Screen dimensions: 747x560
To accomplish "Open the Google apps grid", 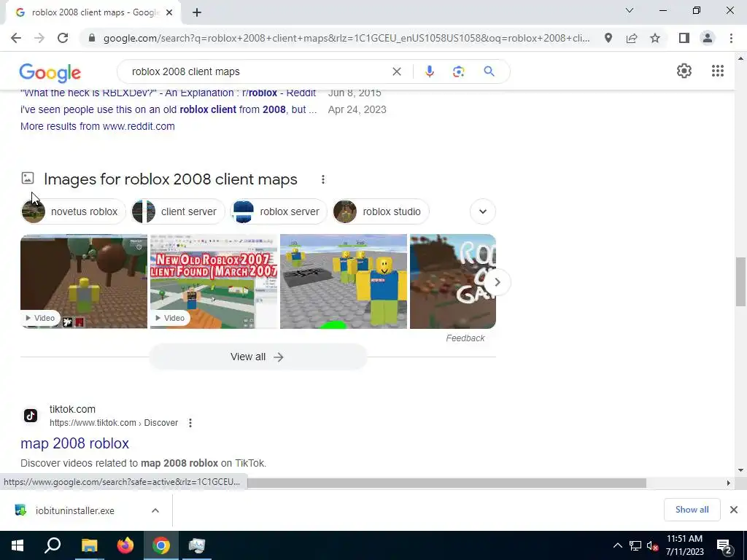I will point(718,71).
